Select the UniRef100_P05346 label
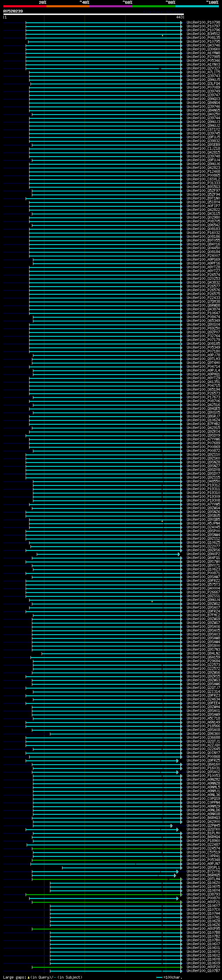Image resolution: width=222 pixels, height=980 pixels. pyautogui.click(x=203, y=60)
